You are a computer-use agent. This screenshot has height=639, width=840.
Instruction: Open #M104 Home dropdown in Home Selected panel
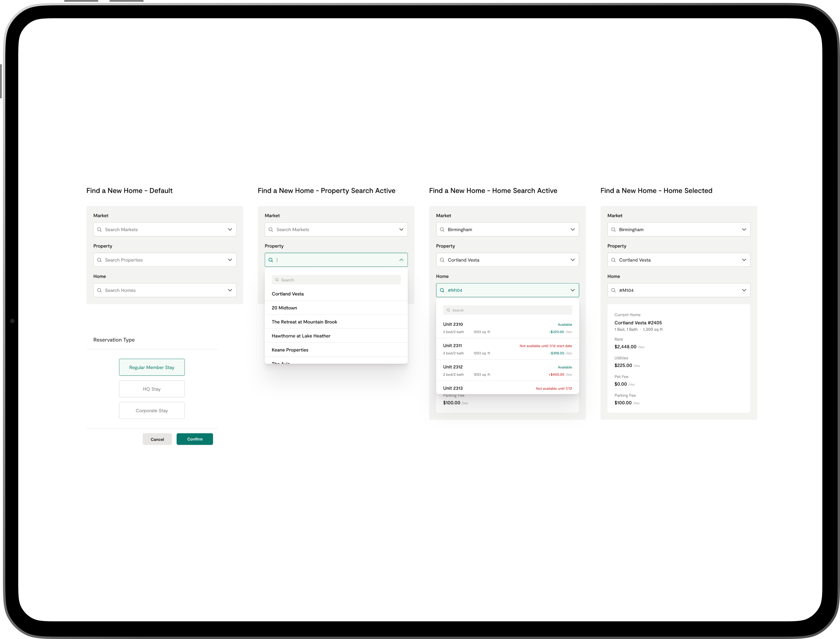[x=744, y=290]
